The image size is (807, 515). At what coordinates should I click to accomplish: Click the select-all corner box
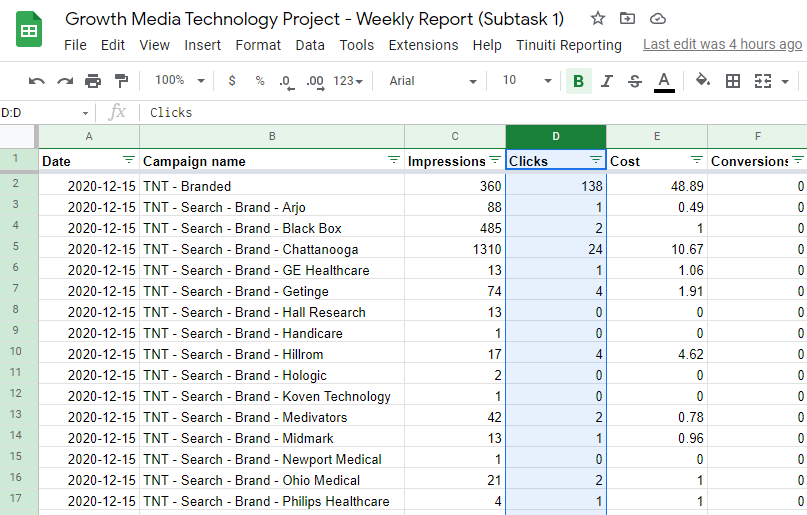coord(19,136)
